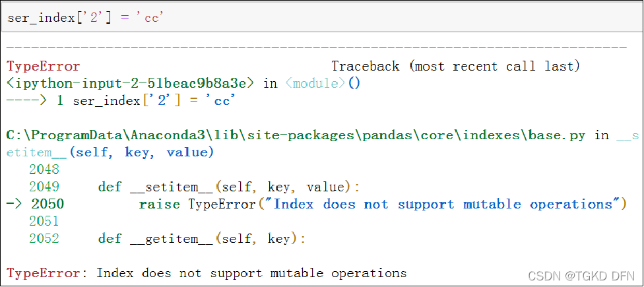Click the -> 2050 arrow marker
The height and width of the screenshot is (287, 644).
pos(36,204)
